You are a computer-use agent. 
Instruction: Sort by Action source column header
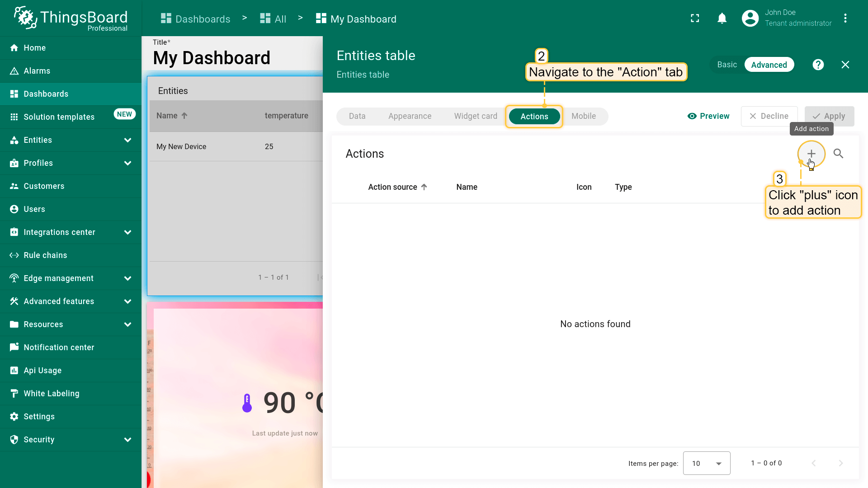(x=392, y=187)
